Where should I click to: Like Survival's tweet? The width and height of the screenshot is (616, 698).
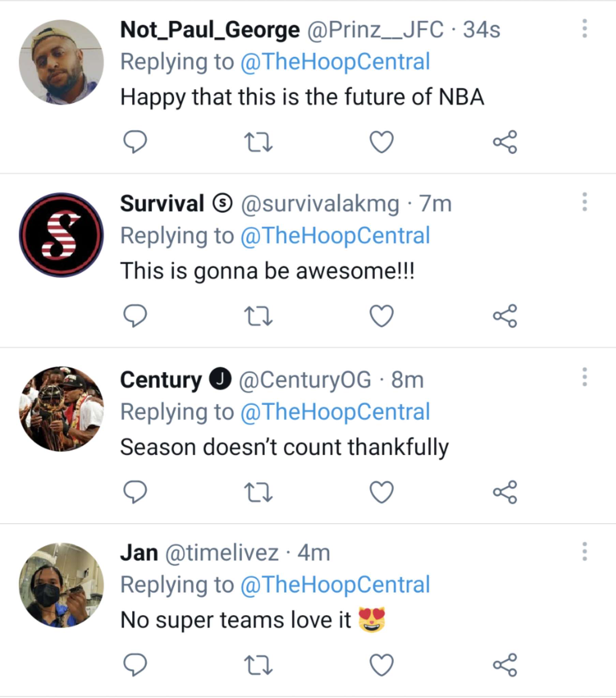381,316
